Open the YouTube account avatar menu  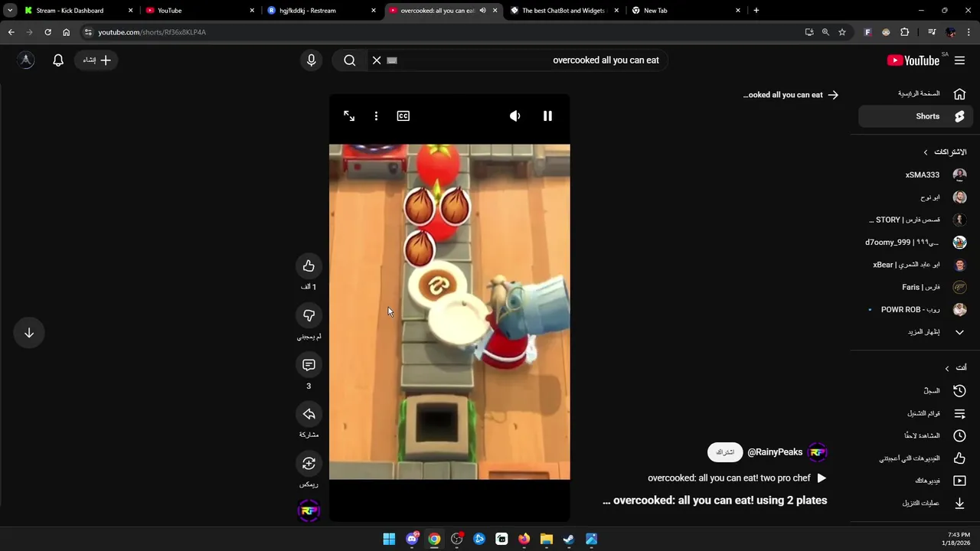click(26, 60)
